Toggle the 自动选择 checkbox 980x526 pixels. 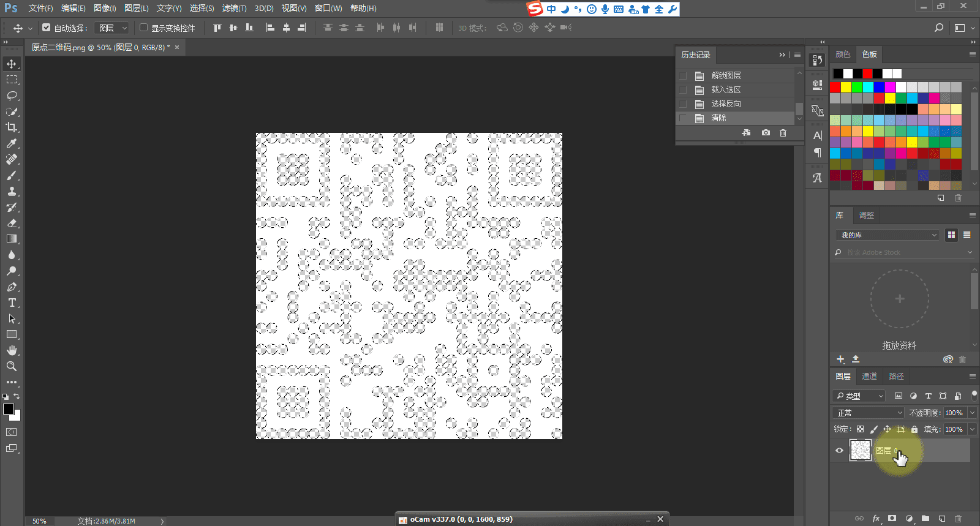pyautogui.click(x=47, y=28)
